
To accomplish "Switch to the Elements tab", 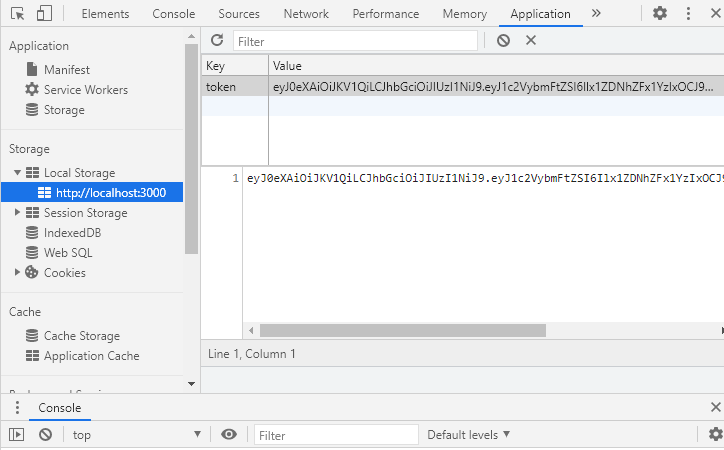I will click(x=105, y=14).
